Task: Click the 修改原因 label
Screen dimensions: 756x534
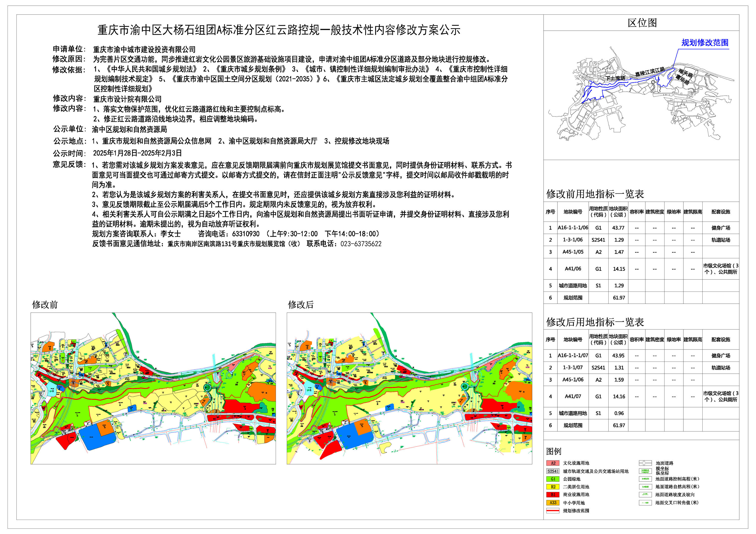Action: click(69, 59)
